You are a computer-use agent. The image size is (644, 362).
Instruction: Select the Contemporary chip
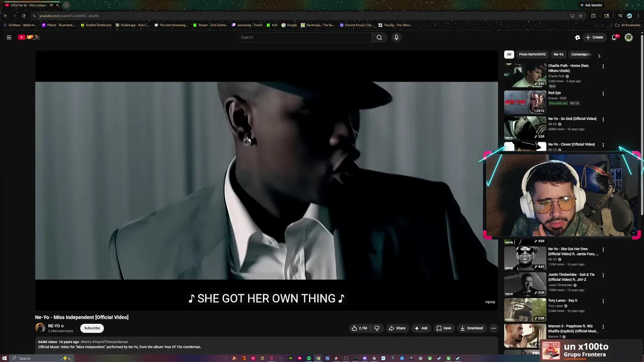click(x=581, y=54)
